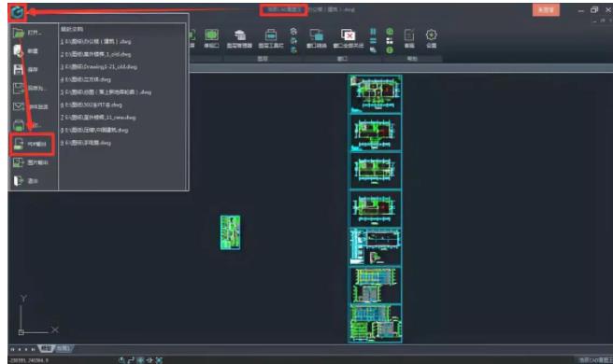Click the application logo menu button
Viewport: 613px width, 364px height.
17,12
